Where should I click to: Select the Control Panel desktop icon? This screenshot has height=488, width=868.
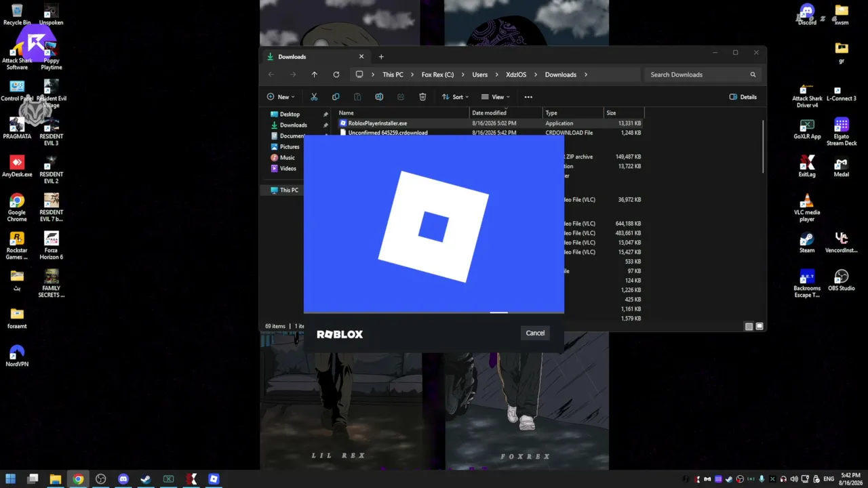point(17,91)
